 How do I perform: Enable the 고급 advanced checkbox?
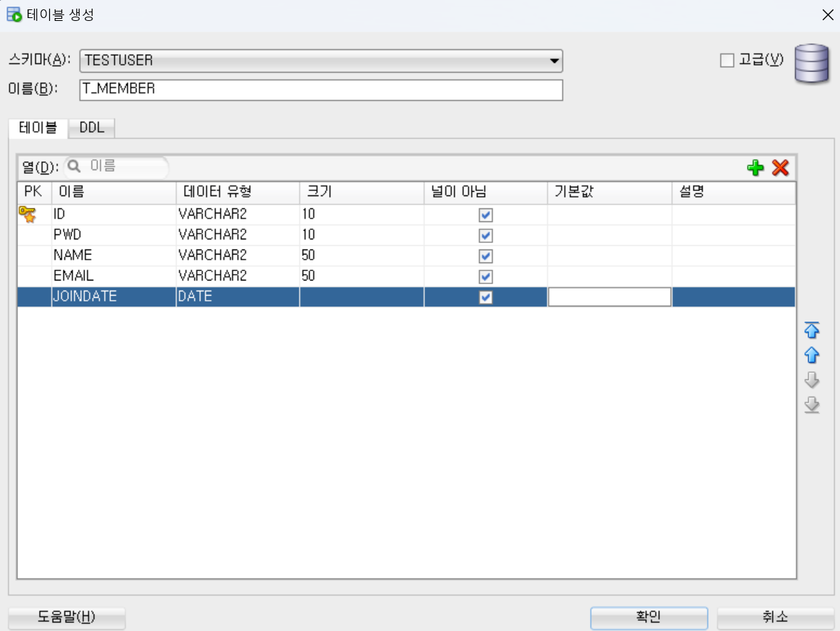click(x=727, y=60)
